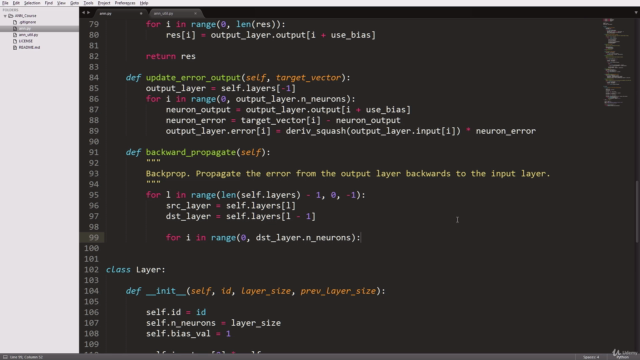The width and height of the screenshot is (640, 360).
Task: Click line number 84 in gutter
Action: [93, 78]
